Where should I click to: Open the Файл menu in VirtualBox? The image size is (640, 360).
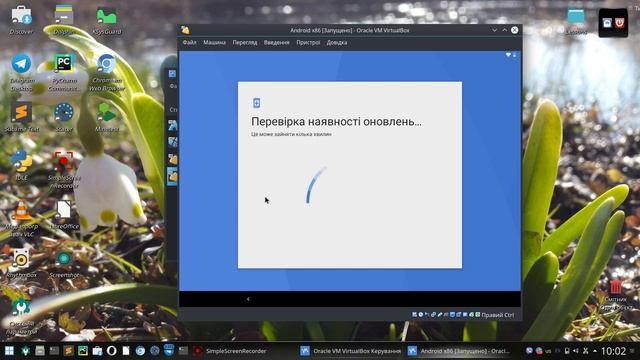click(x=189, y=42)
